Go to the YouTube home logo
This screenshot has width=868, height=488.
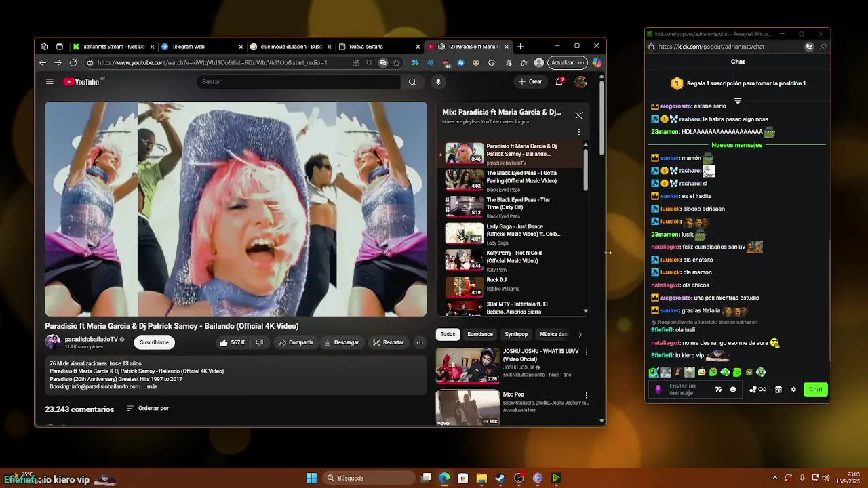(x=82, y=82)
